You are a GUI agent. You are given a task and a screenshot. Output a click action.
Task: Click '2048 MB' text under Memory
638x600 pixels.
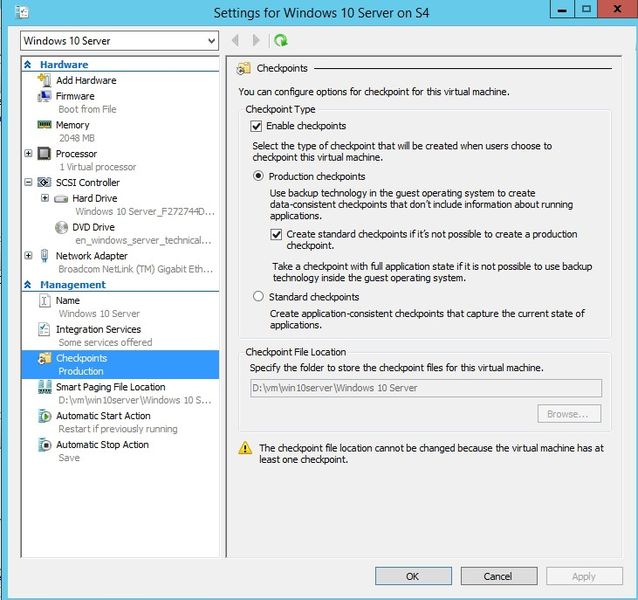[x=76, y=138]
